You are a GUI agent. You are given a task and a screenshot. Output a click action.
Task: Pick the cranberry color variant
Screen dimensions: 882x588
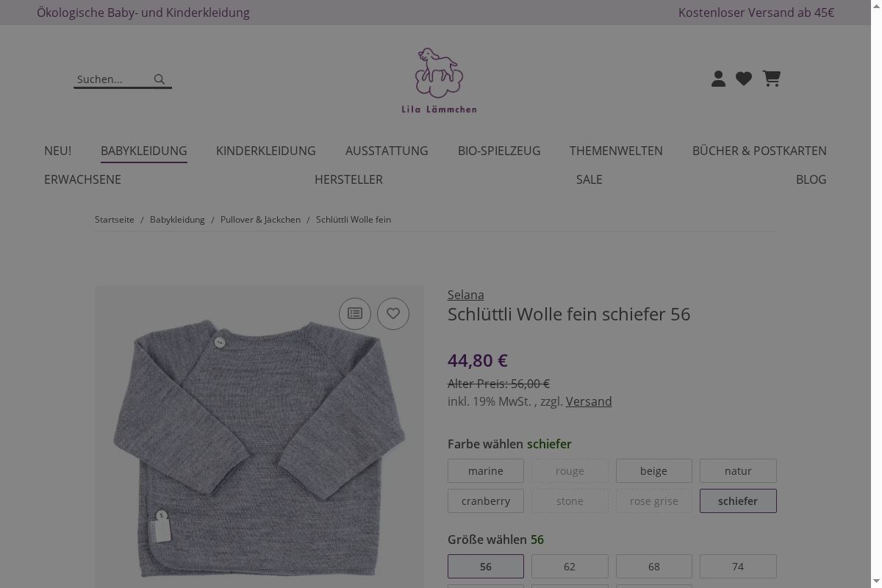[x=486, y=501]
